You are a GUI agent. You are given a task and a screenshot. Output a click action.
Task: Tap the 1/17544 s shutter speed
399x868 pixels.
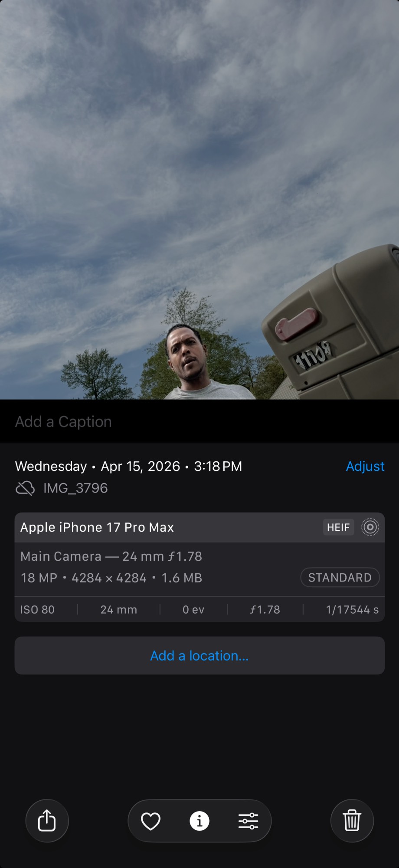click(352, 610)
